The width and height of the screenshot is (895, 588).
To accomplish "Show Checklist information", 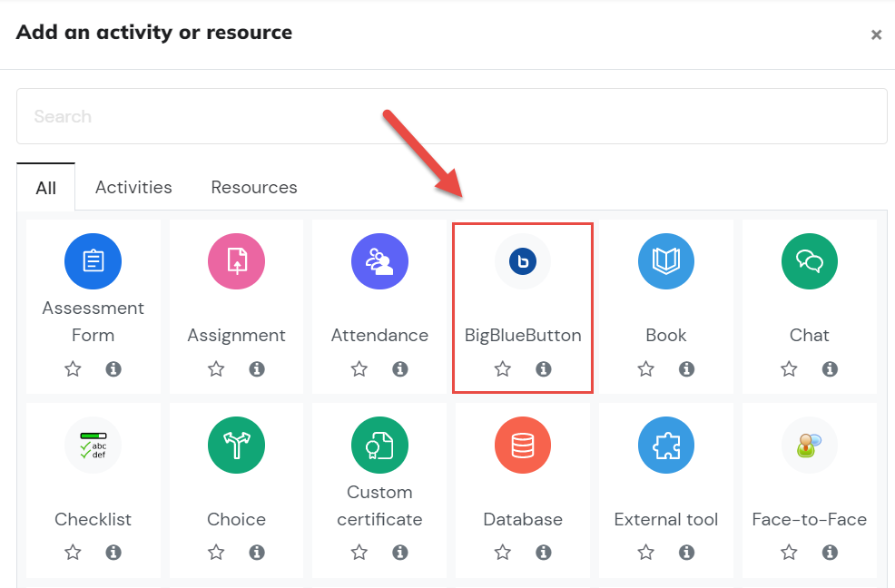I will tap(113, 552).
